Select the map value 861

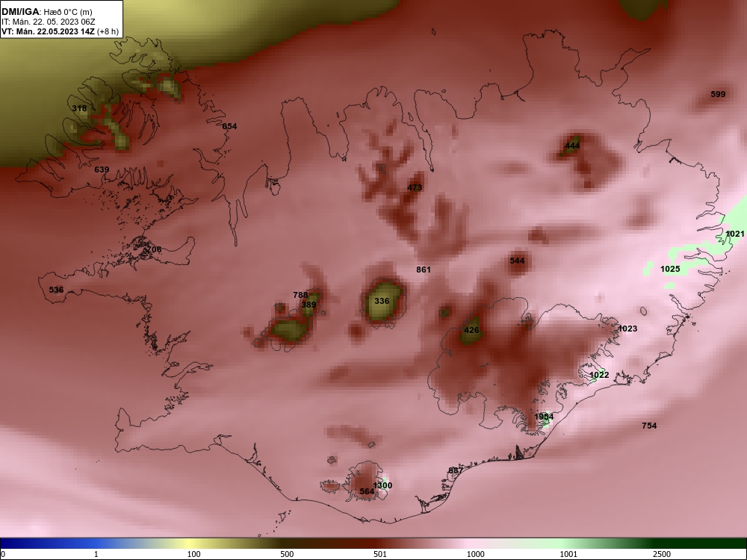coord(424,270)
